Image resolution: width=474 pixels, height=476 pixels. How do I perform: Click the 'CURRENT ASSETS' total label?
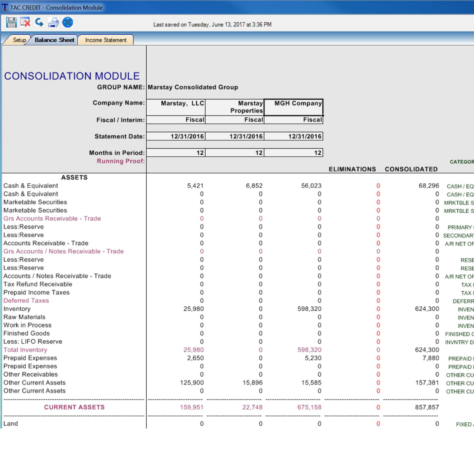74,407
